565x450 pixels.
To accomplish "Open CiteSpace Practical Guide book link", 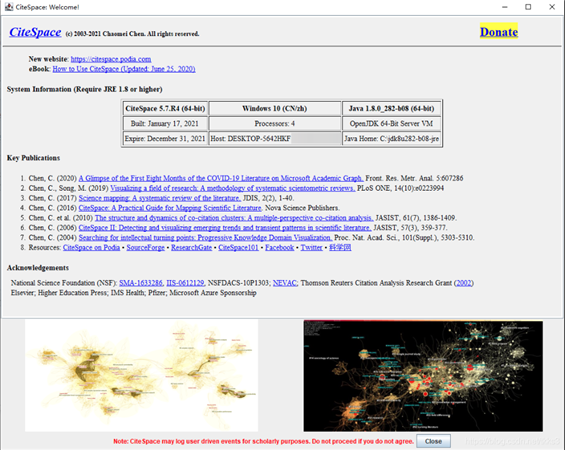I will [170, 208].
